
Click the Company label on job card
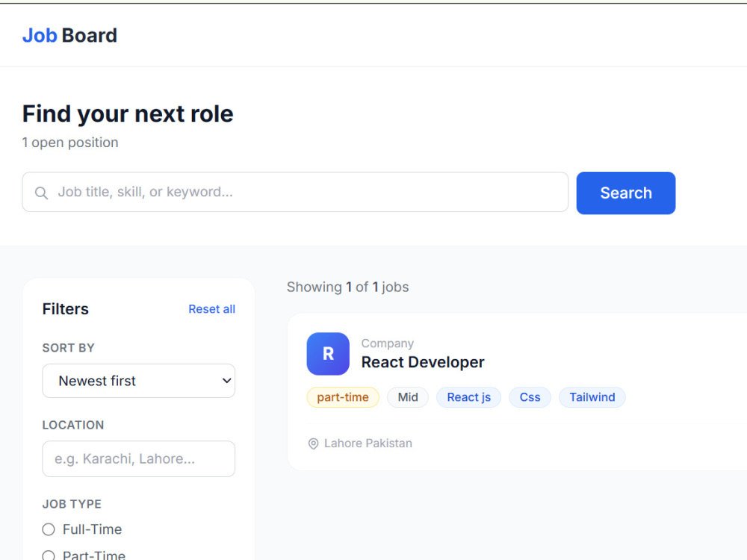(387, 343)
